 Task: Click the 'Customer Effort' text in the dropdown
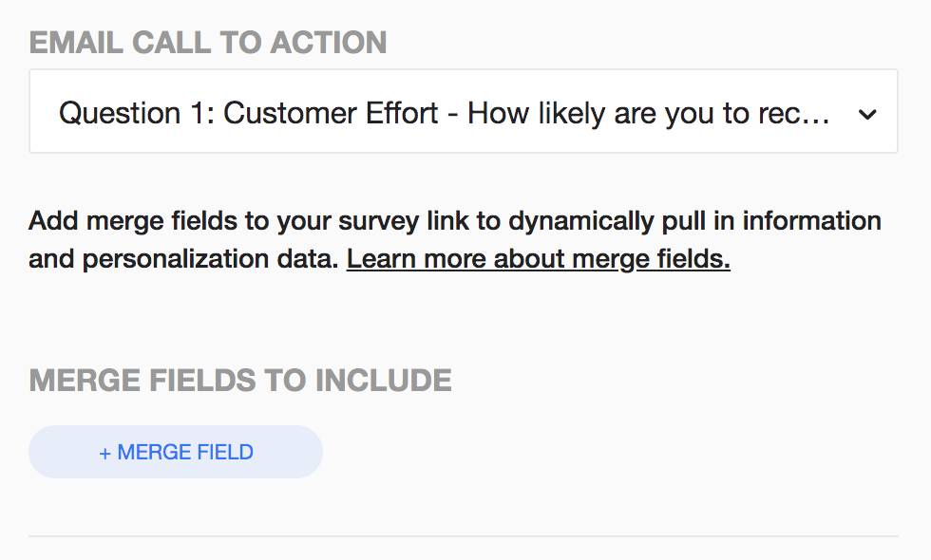pos(331,113)
